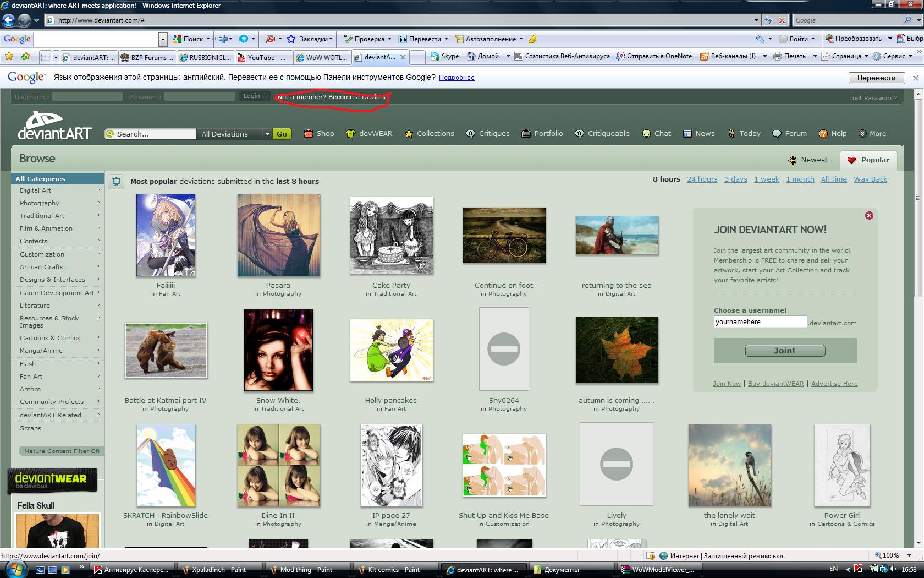Open the All Deviations search dropdown
Image resolution: width=924 pixels, height=578 pixels.
click(x=235, y=134)
